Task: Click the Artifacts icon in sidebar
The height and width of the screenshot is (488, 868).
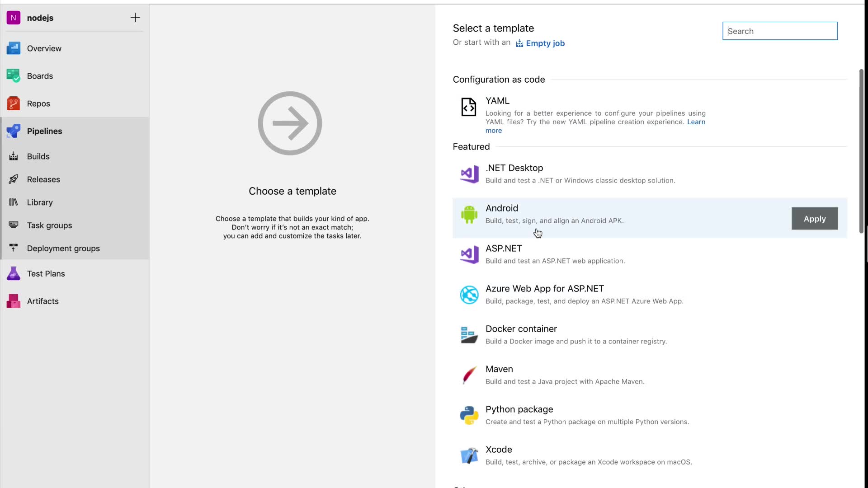Action: [14, 301]
